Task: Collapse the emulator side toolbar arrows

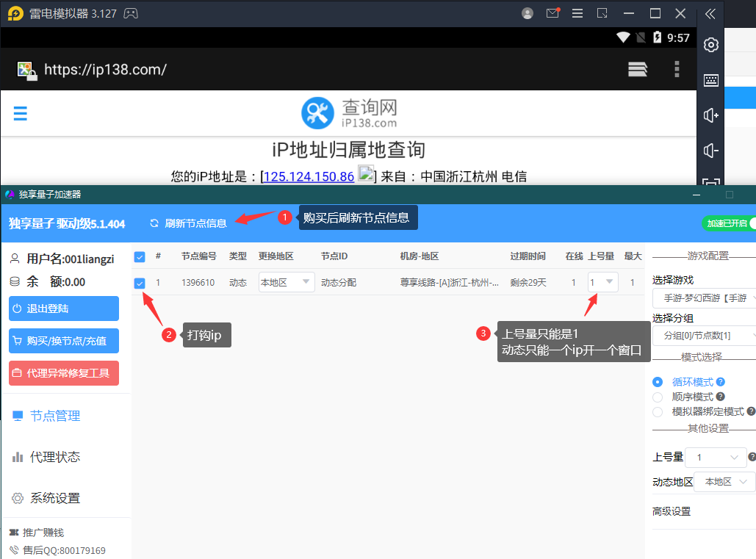Action: (710, 13)
